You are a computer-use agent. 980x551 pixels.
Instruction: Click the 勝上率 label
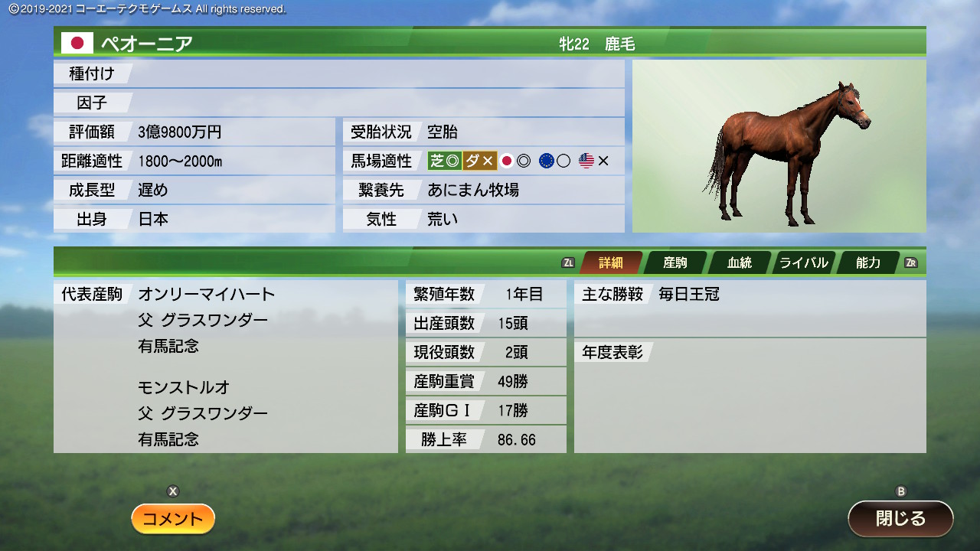pos(444,439)
